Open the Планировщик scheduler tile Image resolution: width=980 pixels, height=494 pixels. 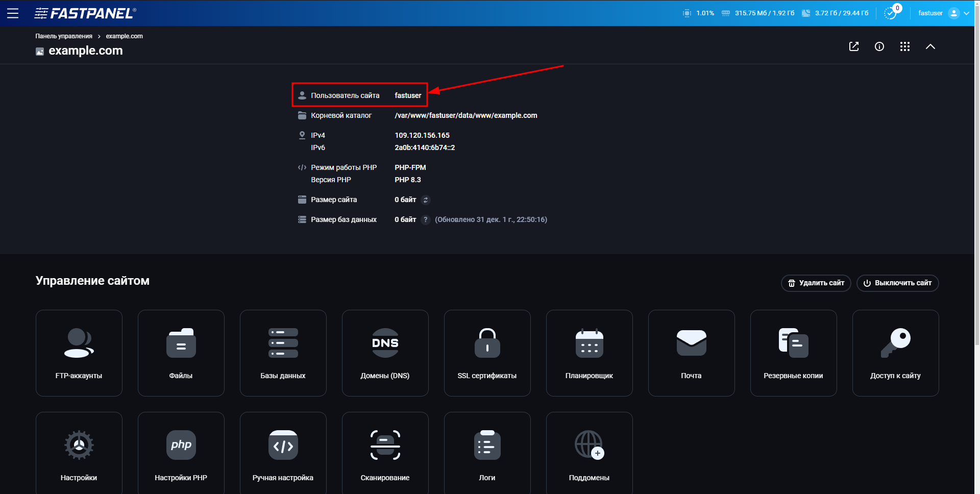(x=589, y=353)
